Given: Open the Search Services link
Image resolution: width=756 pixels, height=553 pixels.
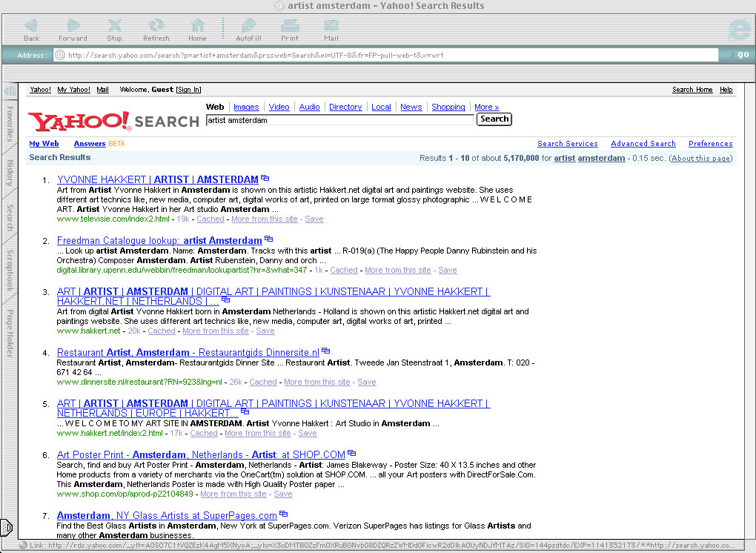Looking at the screenshot, I should coord(568,144).
